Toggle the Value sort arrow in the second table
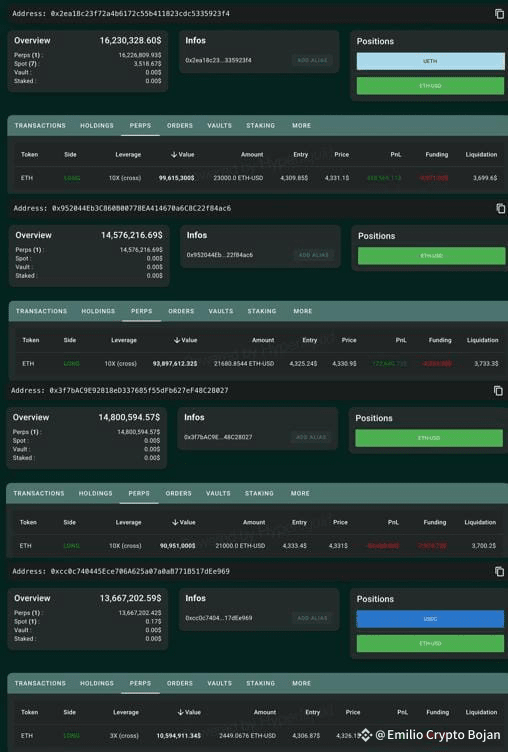508x752 pixels. 177,340
